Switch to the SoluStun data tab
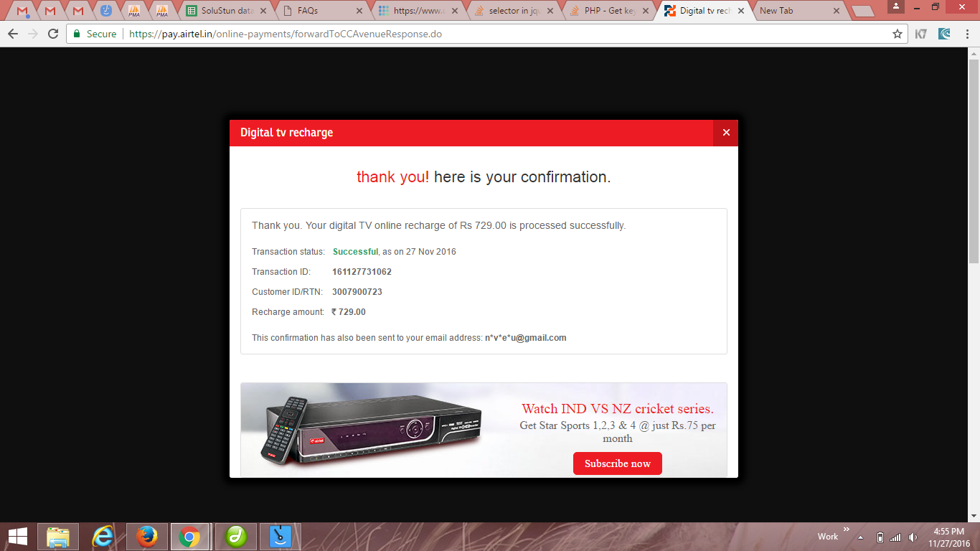The image size is (980, 551). point(227,11)
